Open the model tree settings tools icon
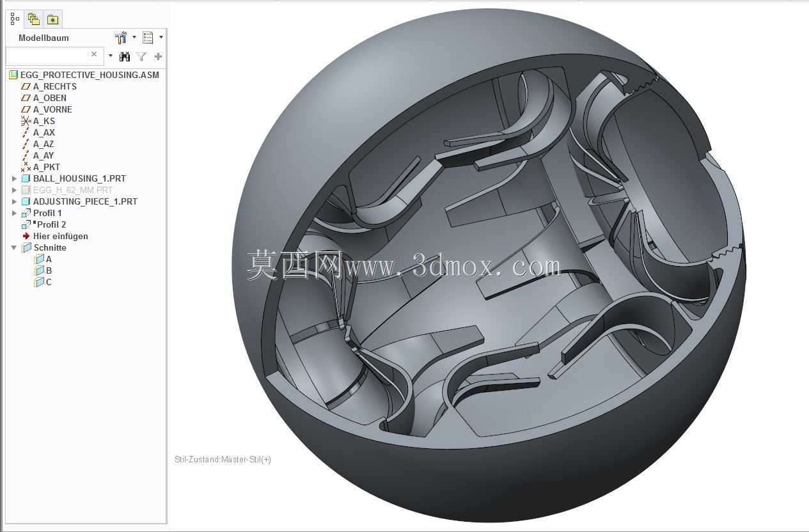 pos(121,38)
